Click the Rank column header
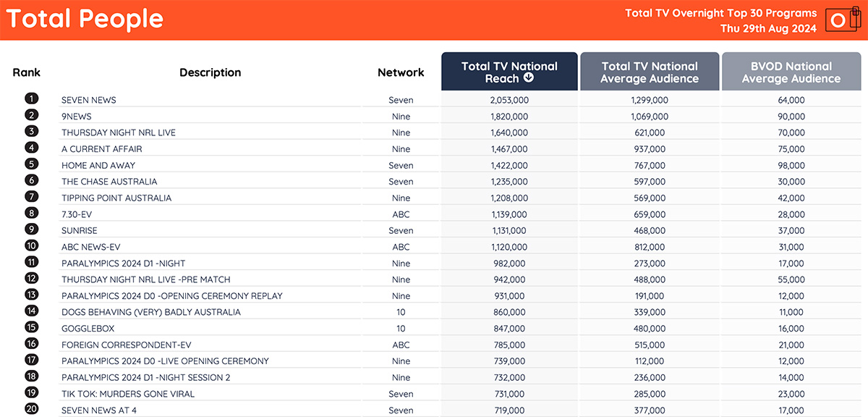868x417 pixels. [x=27, y=72]
